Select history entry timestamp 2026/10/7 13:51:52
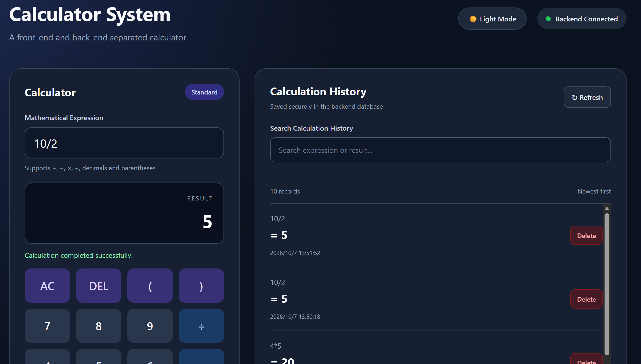 tap(295, 253)
